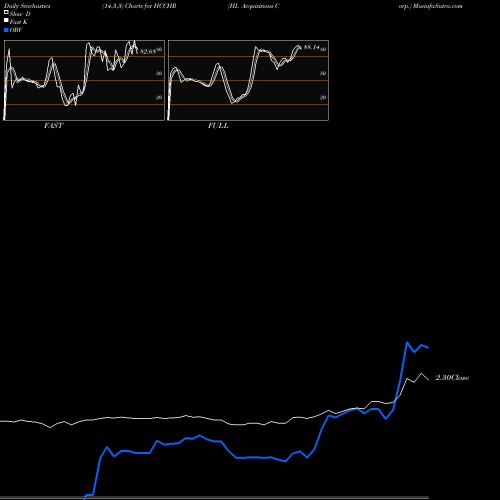Click the 88.14 value in FULL chart
This screenshot has width=500, height=500.
coord(312,47)
